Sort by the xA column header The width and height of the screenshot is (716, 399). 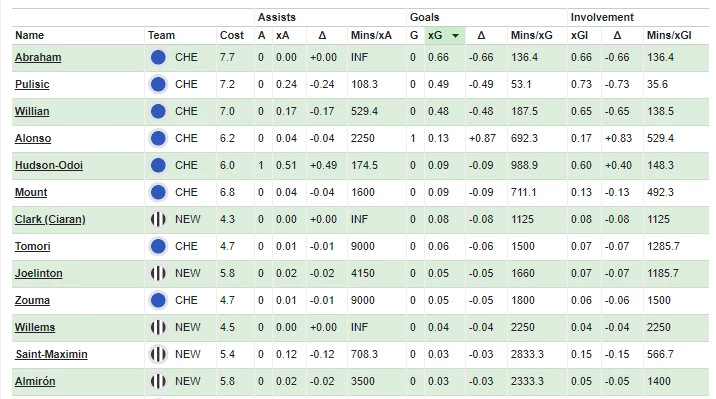282,35
